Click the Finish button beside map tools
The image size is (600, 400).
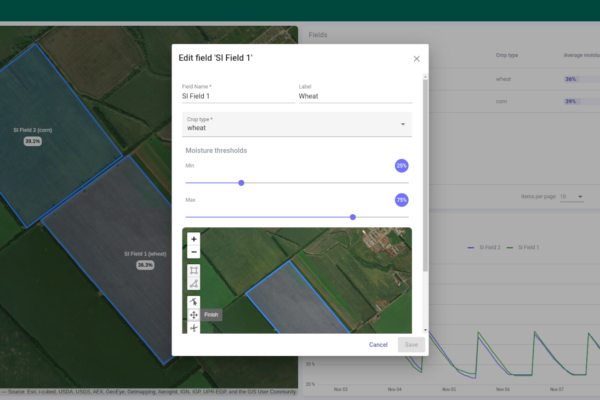(x=211, y=315)
